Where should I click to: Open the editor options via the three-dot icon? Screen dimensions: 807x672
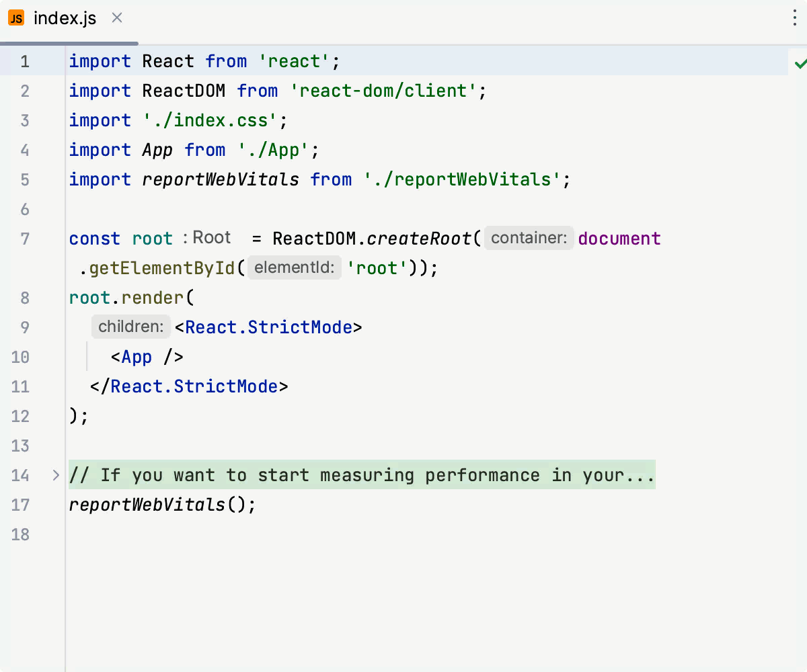(794, 18)
